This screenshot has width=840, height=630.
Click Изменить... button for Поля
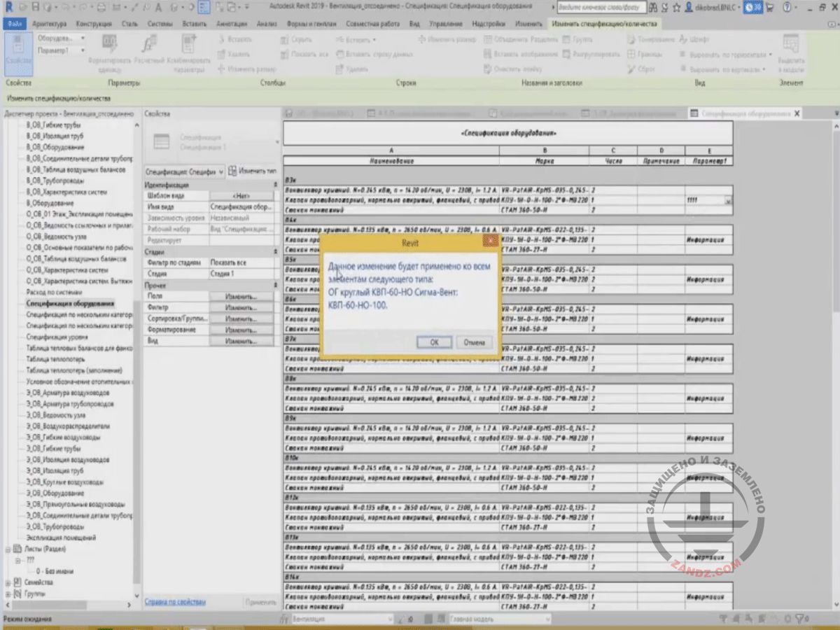coord(241,296)
